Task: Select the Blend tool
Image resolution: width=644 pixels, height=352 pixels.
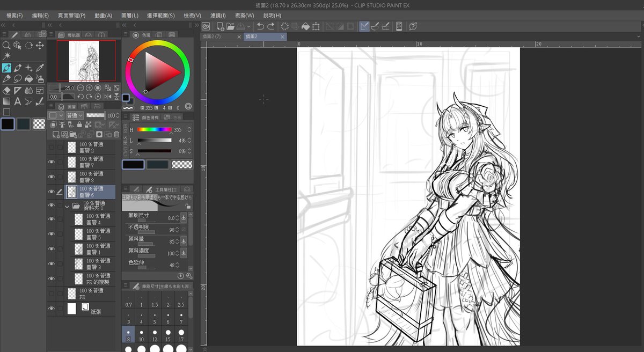Action: 28,90
